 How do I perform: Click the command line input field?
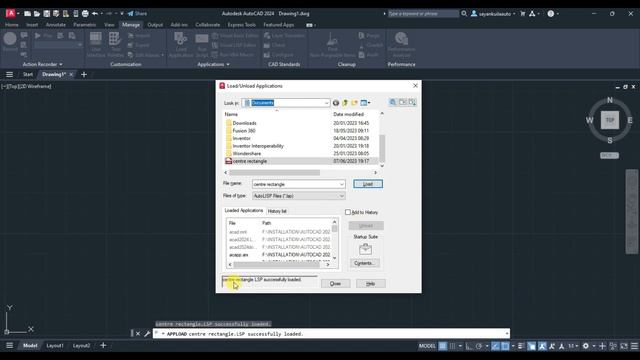331,333
